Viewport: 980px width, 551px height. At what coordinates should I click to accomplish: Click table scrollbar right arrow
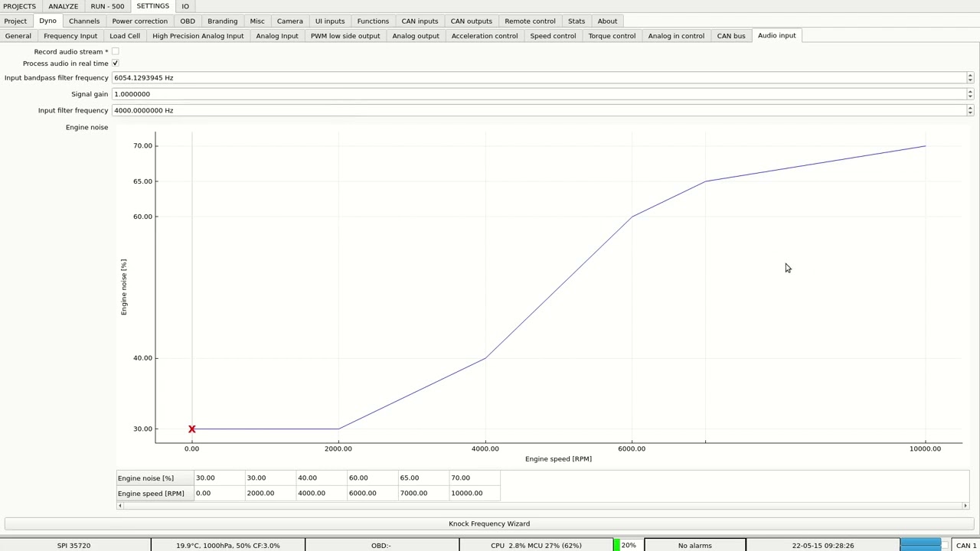tap(965, 506)
